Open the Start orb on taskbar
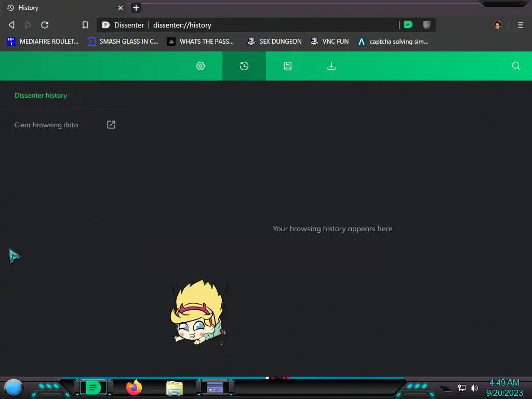The height and width of the screenshot is (399, 532). [x=14, y=388]
